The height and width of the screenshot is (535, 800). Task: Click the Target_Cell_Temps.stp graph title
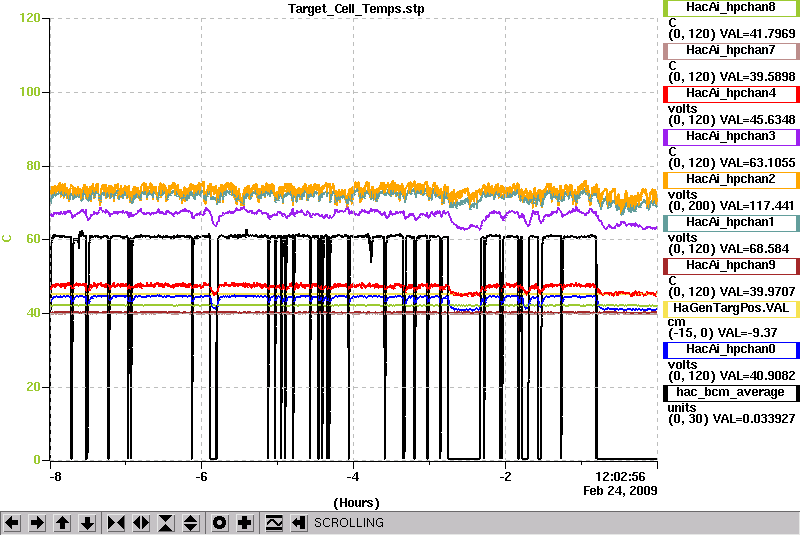pos(356,9)
